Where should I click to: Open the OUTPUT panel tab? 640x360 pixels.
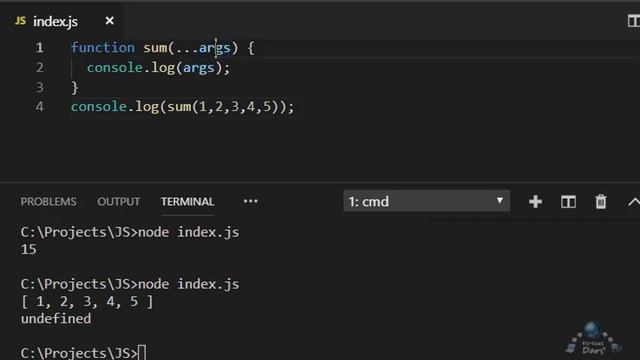[118, 201]
